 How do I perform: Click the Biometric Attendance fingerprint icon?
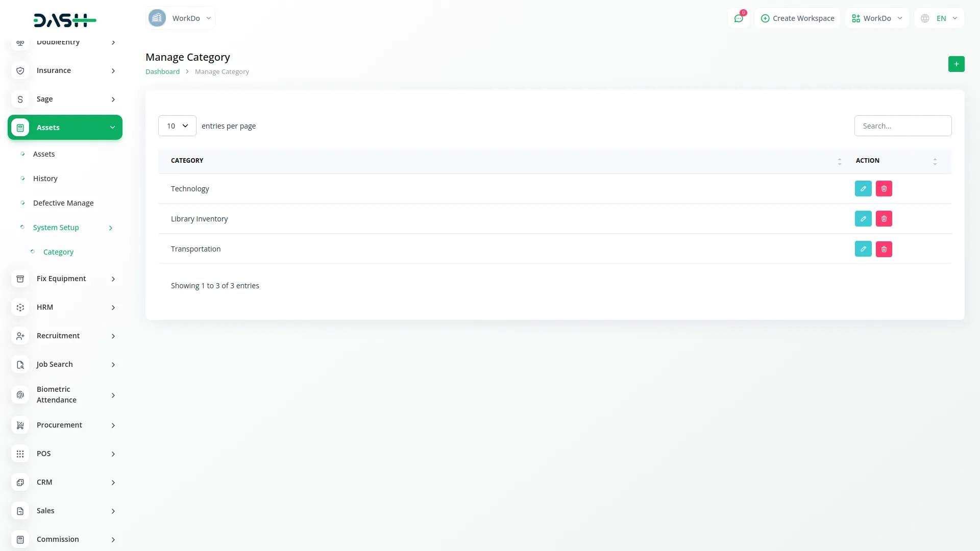tap(20, 394)
